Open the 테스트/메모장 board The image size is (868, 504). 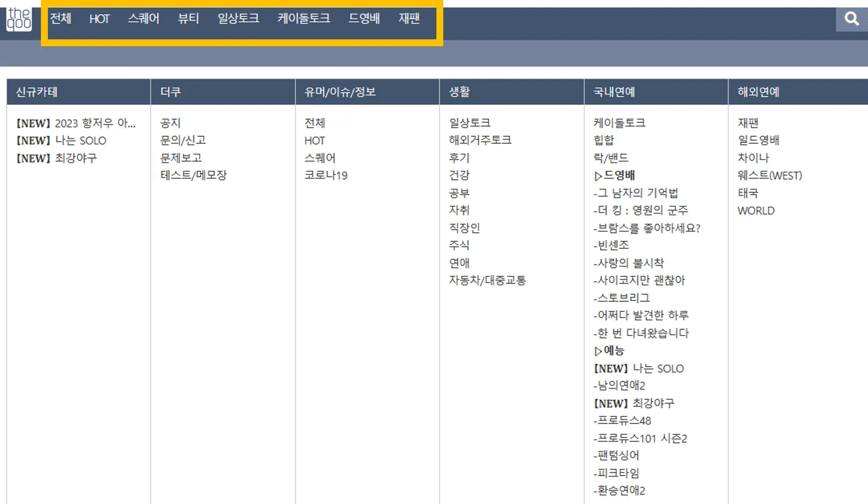point(193,175)
